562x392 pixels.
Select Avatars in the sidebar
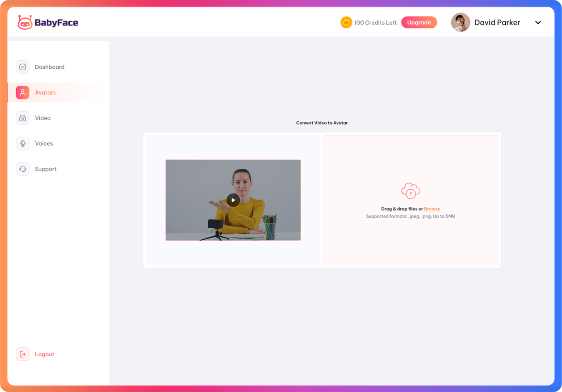pyautogui.click(x=45, y=92)
